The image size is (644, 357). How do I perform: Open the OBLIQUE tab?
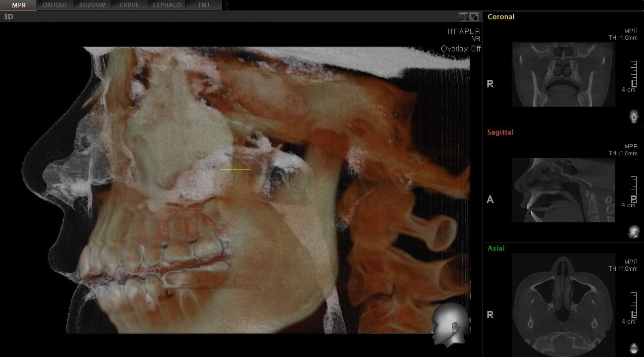(55, 5)
